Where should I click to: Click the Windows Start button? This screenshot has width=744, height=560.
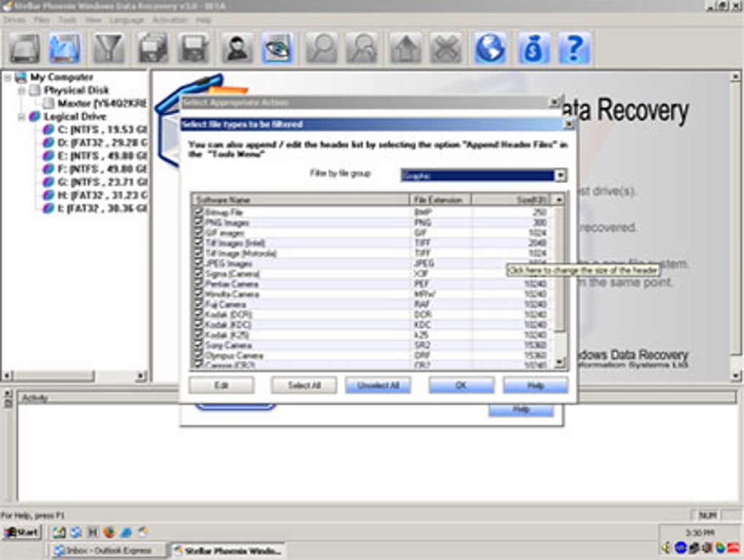21,532
